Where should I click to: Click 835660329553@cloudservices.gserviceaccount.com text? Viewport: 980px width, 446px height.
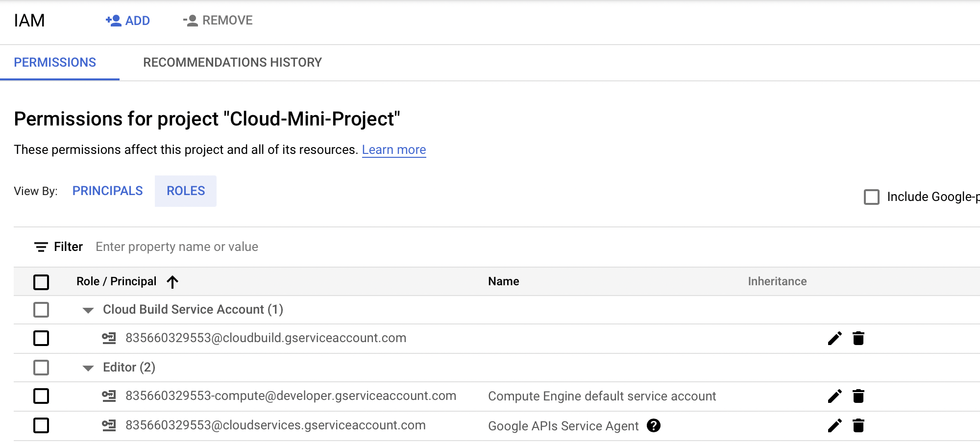[x=275, y=425]
